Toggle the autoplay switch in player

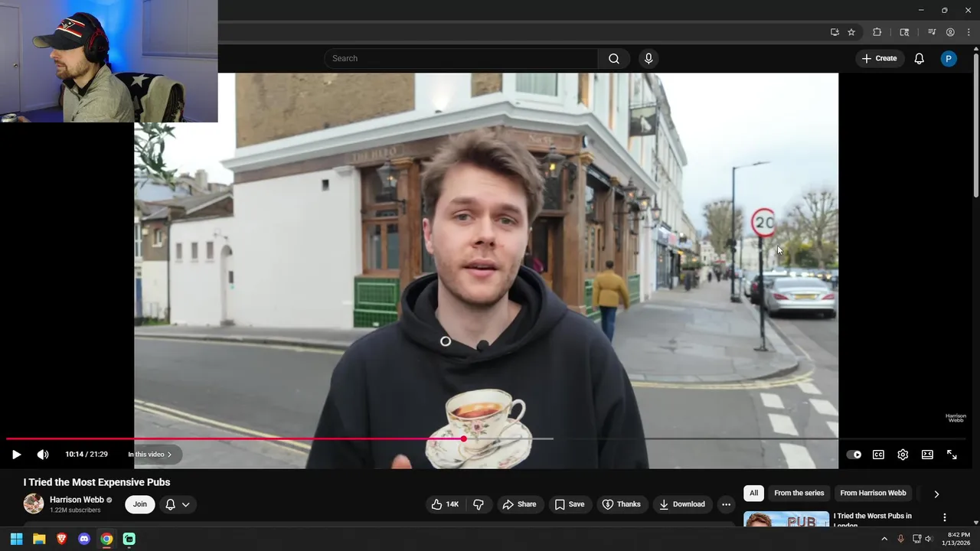coord(854,455)
